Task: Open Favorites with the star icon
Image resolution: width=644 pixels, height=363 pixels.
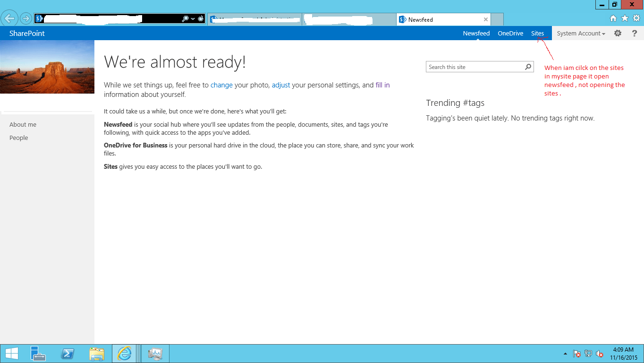Action: [x=625, y=18]
